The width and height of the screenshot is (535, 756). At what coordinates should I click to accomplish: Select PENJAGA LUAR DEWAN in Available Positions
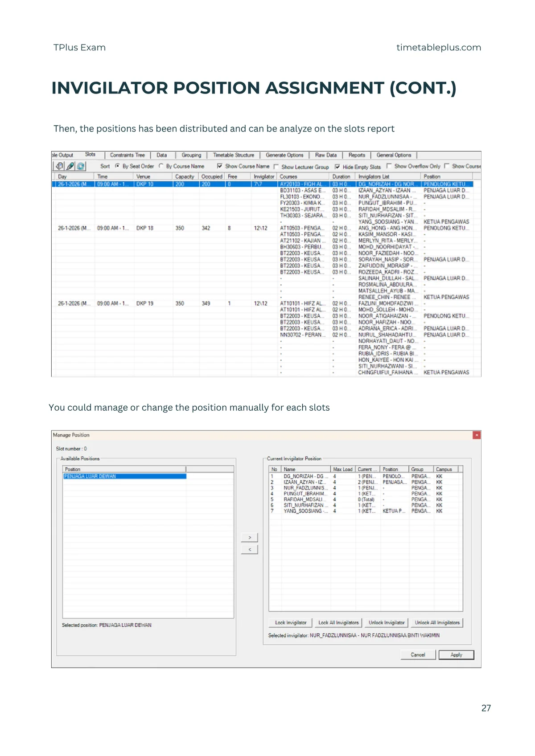pos(124,476)
